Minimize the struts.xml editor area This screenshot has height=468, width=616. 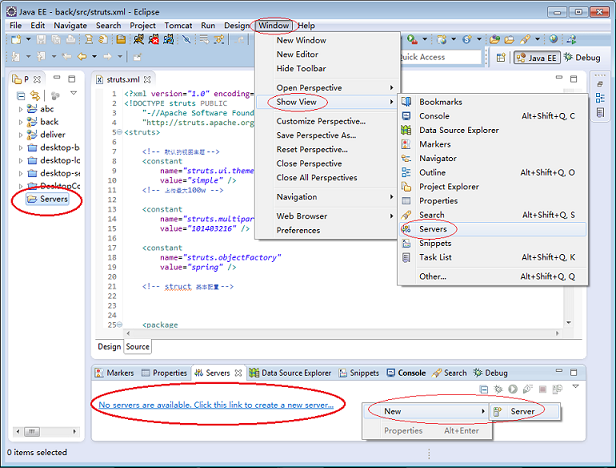tap(559, 78)
